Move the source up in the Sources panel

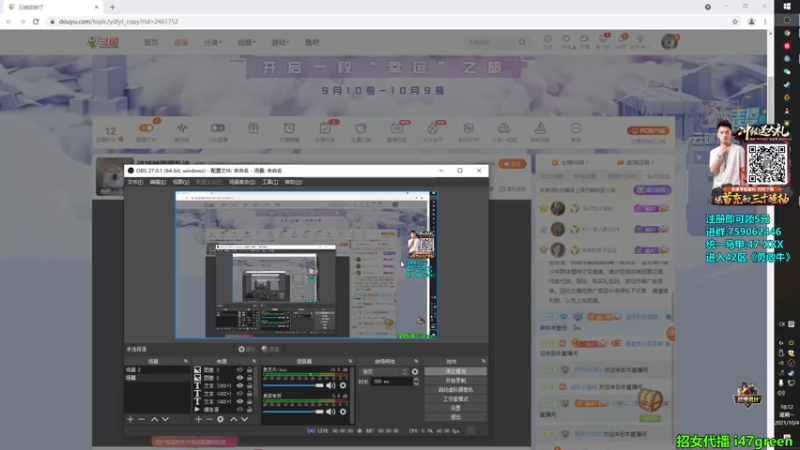233,419
